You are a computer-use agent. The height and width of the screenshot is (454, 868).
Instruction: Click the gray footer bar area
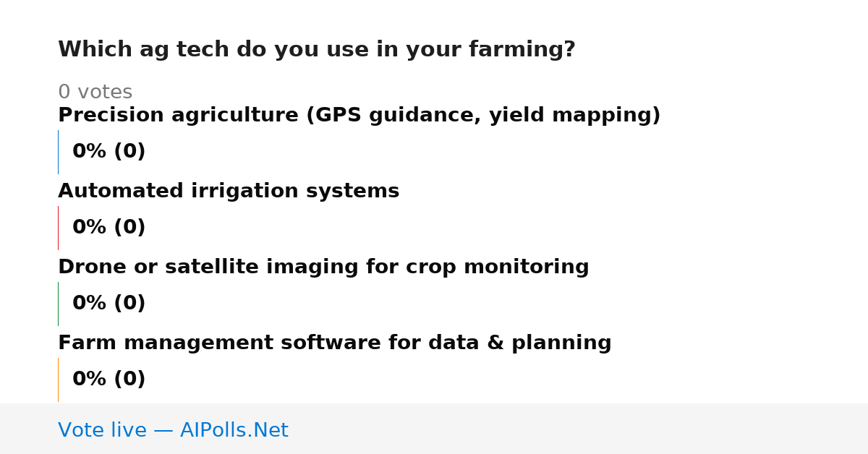(434, 429)
